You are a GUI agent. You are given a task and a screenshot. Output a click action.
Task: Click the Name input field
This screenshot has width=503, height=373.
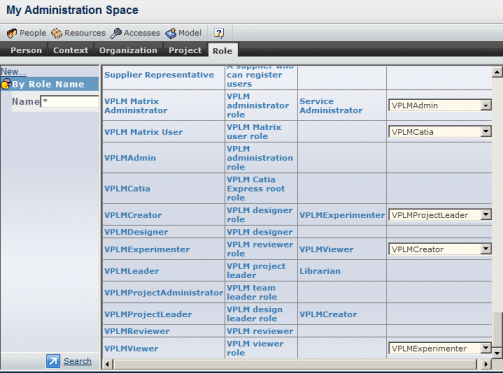tap(70, 101)
